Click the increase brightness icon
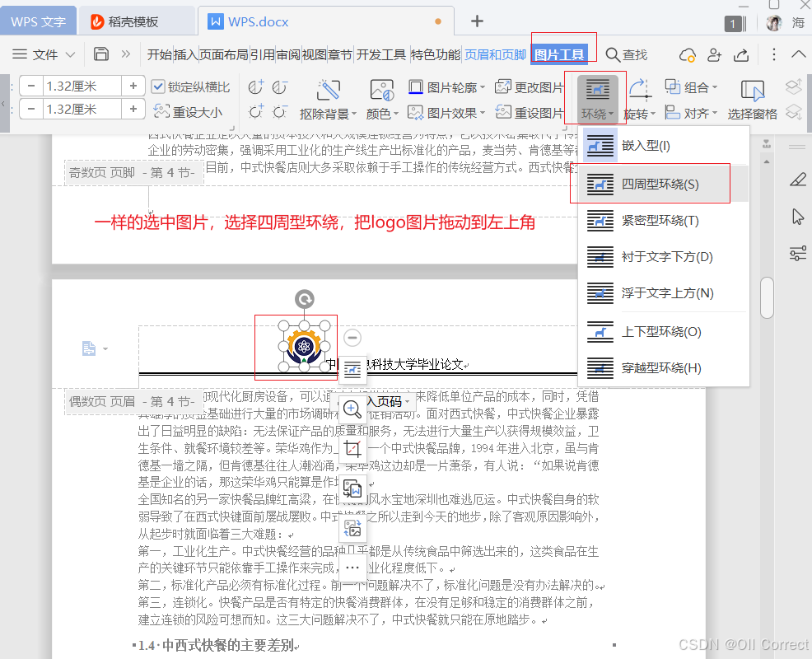The width and height of the screenshot is (812, 659). tap(256, 111)
